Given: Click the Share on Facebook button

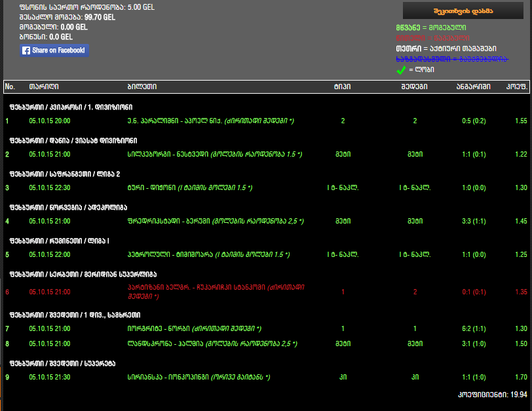Looking at the screenshot, I should [x=54, y=50].
